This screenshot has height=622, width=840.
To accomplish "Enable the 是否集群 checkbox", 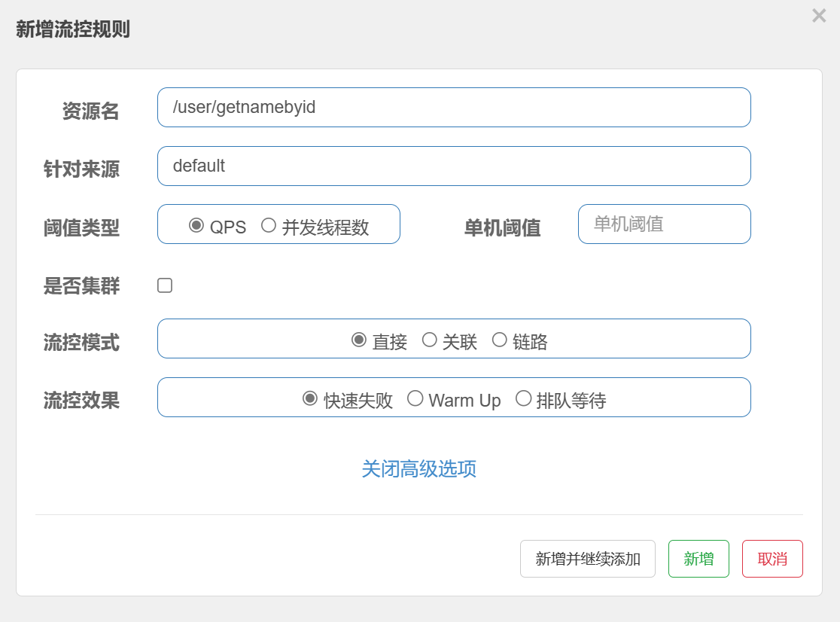I will coord(165,285).
